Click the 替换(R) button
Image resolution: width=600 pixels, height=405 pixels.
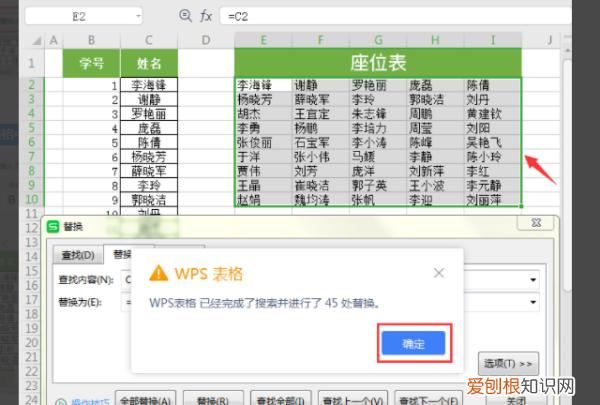coord(213,400)
